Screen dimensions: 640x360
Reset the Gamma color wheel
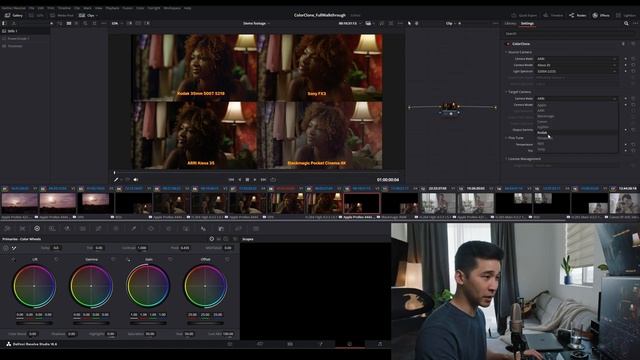pyautogui.click(x=113, y=259)
